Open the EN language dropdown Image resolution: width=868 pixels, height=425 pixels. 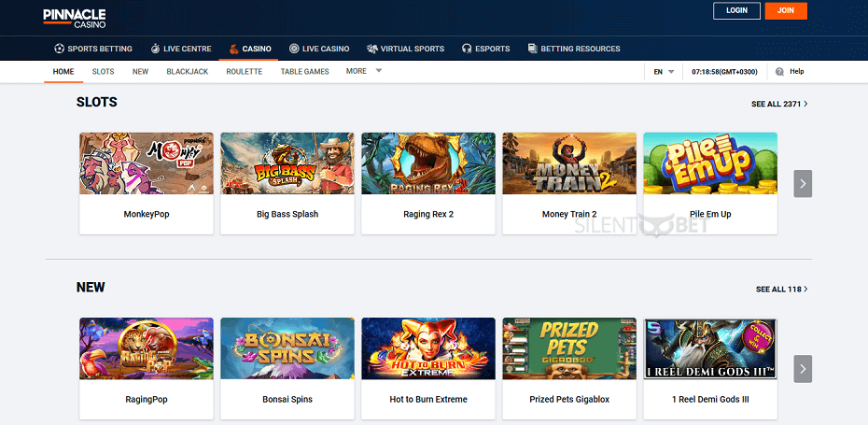(x=664, y=72)
